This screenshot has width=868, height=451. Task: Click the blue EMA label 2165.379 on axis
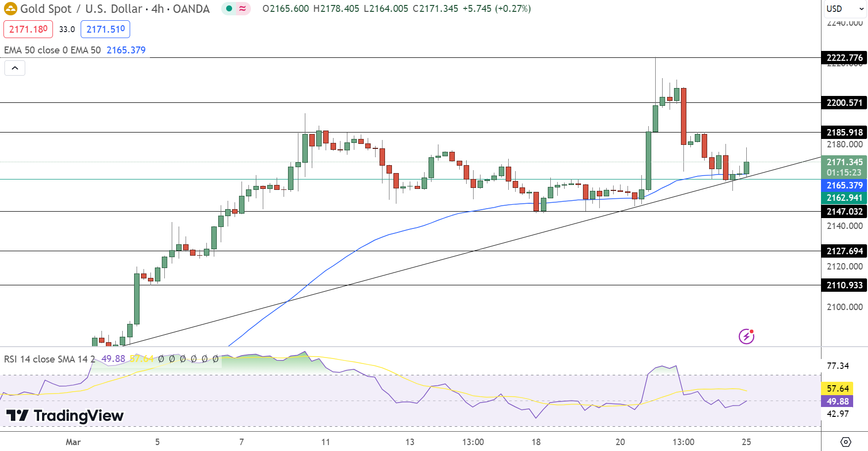(844, 185)
